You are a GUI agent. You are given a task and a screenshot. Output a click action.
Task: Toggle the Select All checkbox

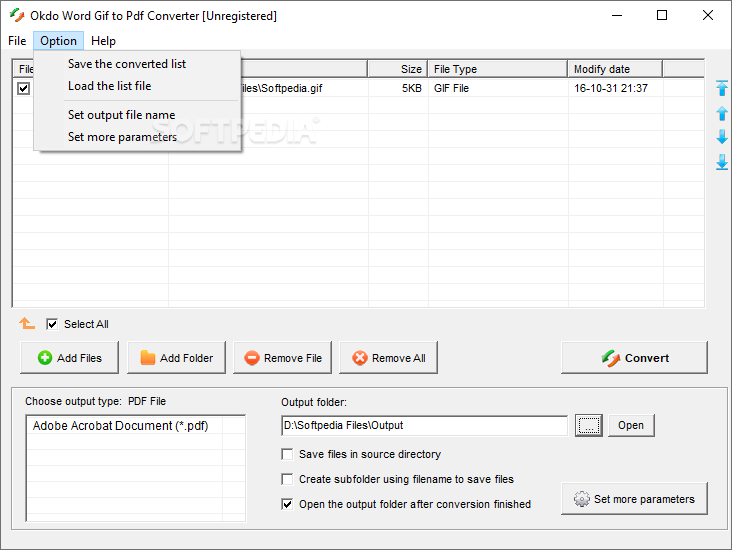[x=52, y=324]
